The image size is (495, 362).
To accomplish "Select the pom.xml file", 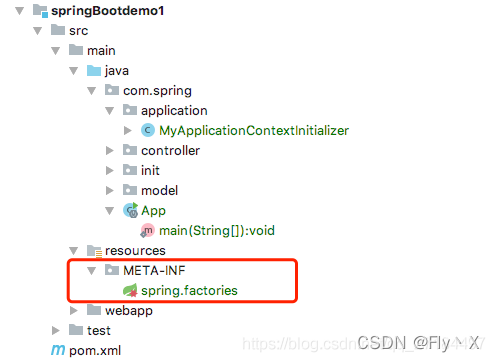I will 95,350.
